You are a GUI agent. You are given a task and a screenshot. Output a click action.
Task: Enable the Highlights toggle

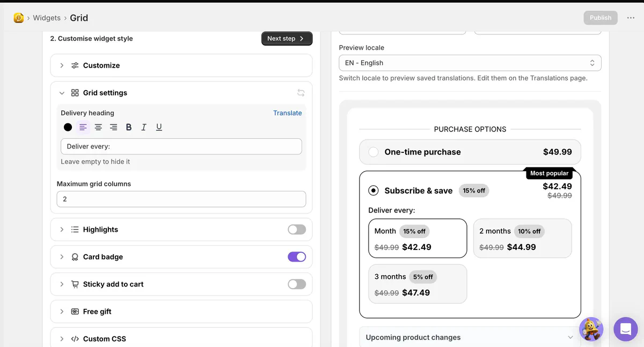point(297,230)
